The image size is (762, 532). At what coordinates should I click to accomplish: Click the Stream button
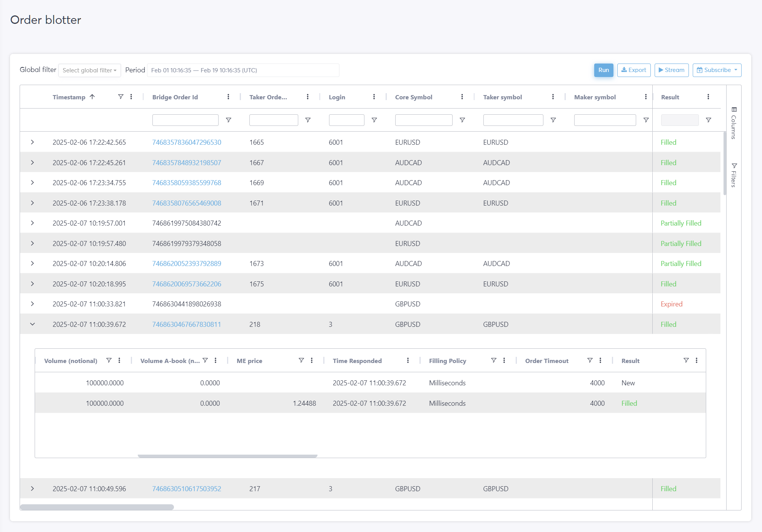672,70
